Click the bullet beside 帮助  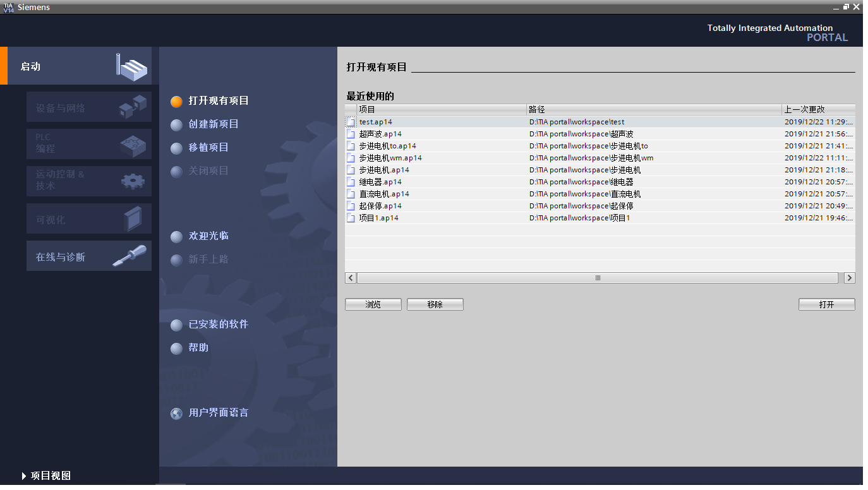[x=177, y=349]
